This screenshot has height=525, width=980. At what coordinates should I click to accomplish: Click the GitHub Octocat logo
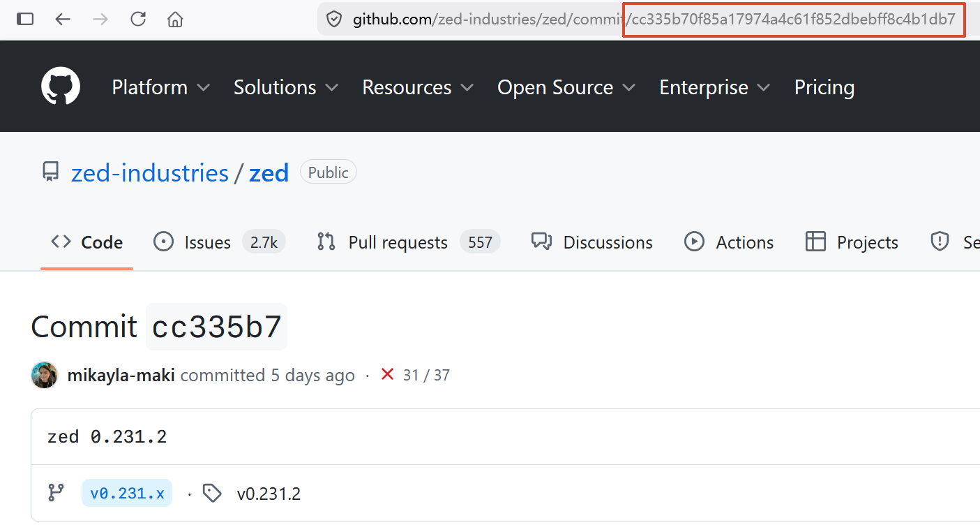61,87
